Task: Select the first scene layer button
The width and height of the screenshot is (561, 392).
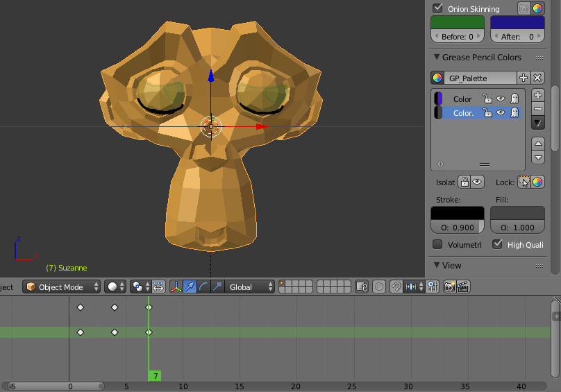Action: pos(282,283)
